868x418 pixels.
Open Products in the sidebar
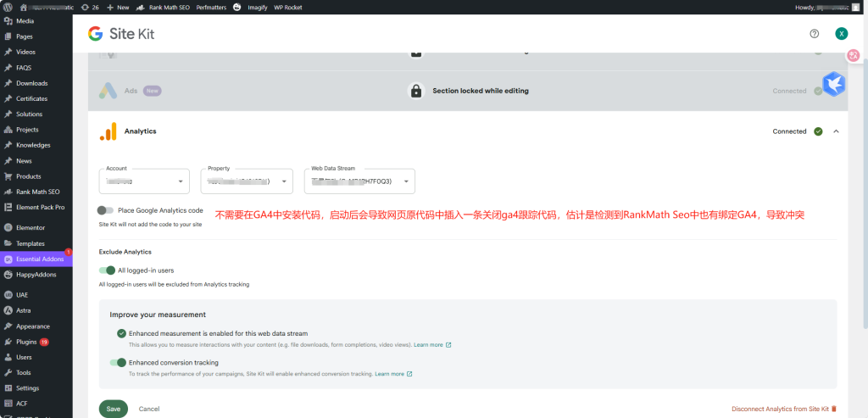click(36, 176)
